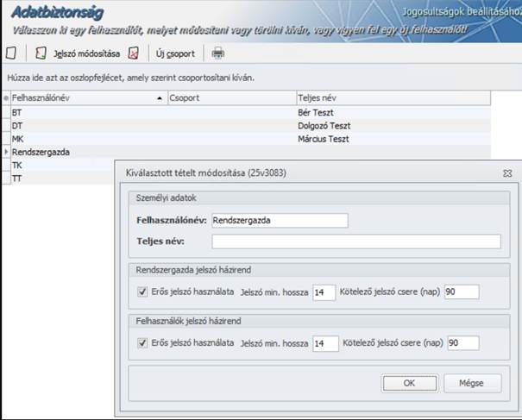
Task: Click the grid selector dot beside Felhasználónév
Action: (x=6, y=98)
